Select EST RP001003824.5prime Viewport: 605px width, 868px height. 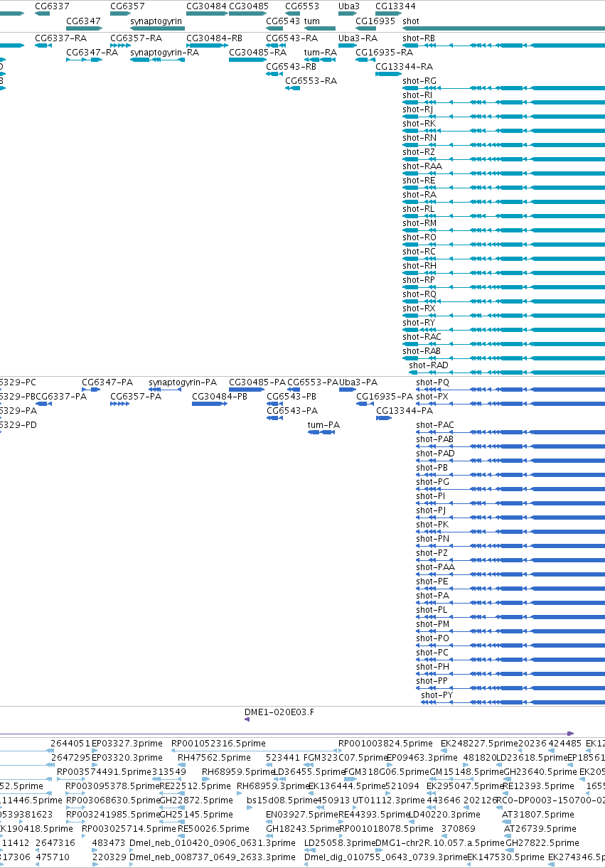coord(385,744)
